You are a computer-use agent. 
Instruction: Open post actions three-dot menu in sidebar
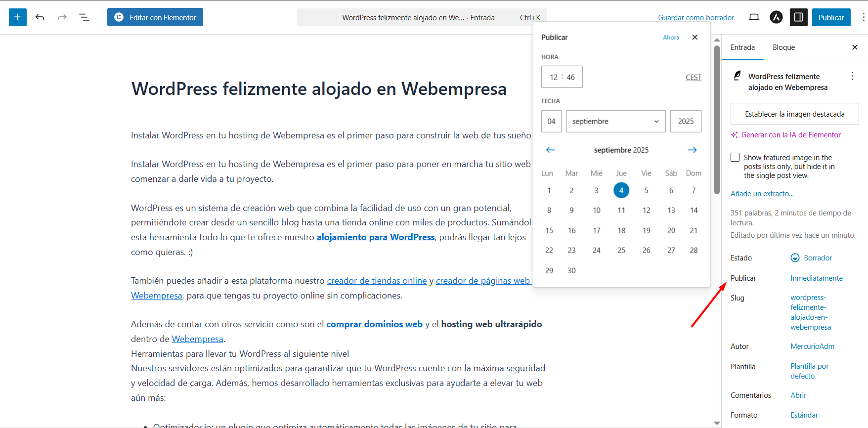(x=852, y=76)
